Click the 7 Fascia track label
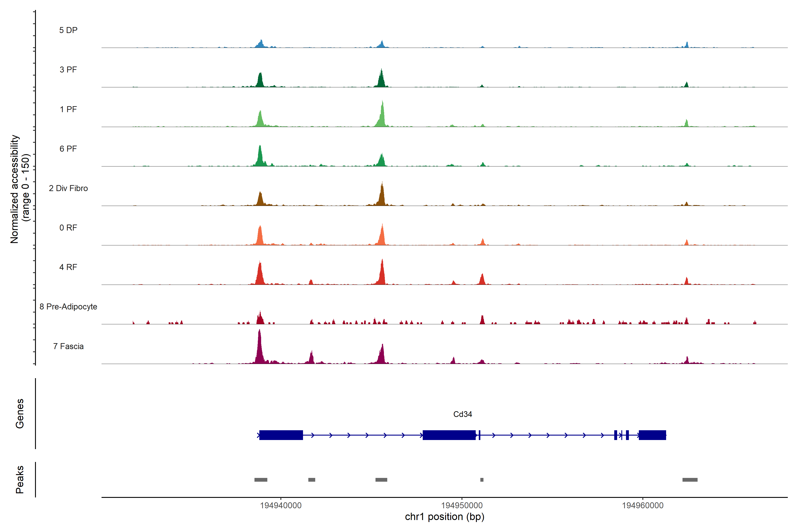The image size is (798, 532). tap(68, 346)
